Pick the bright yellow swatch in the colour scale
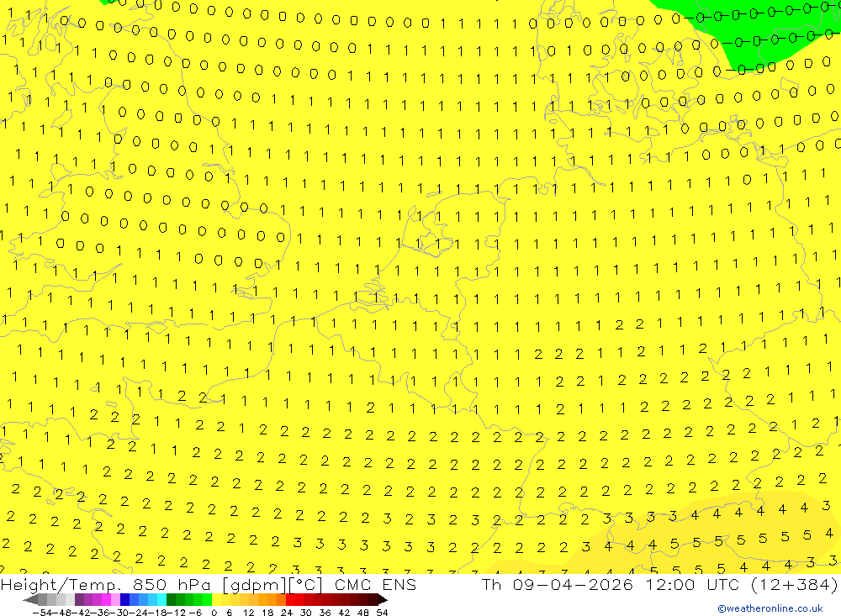Viewport: 841px width, 616px height. pyautogui.click(x=216, y=600)
